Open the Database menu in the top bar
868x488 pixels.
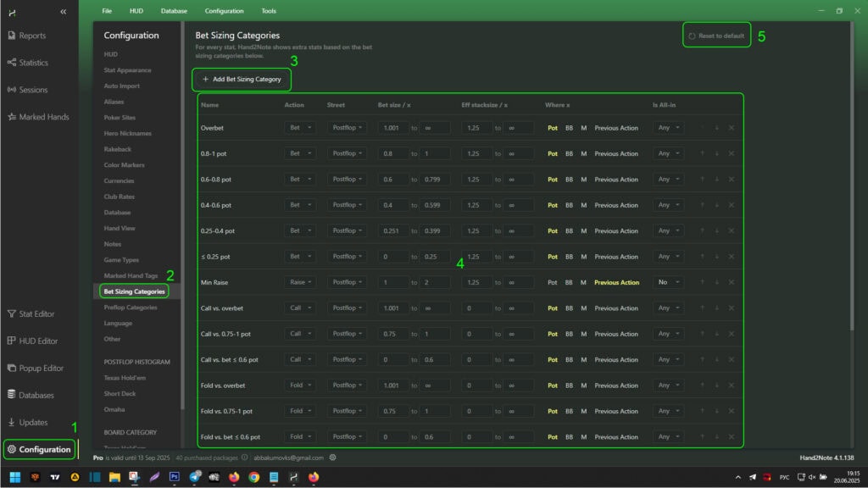click(174, 11)
